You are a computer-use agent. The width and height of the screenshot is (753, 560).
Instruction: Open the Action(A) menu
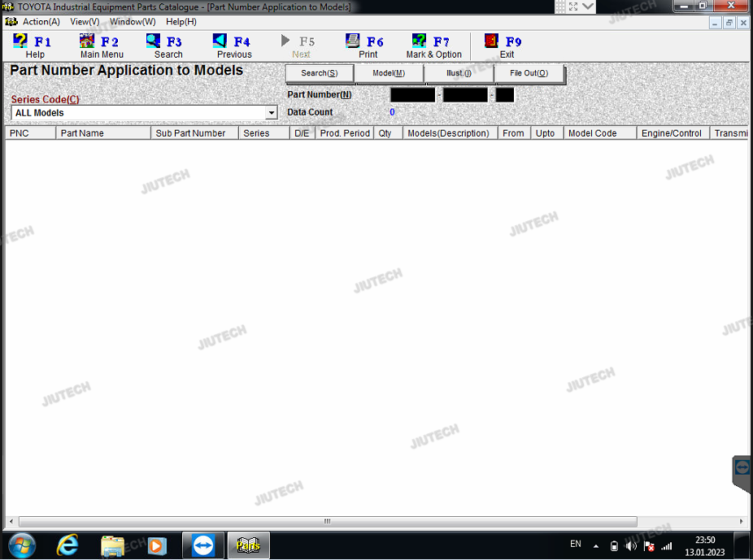click(41, 22)
